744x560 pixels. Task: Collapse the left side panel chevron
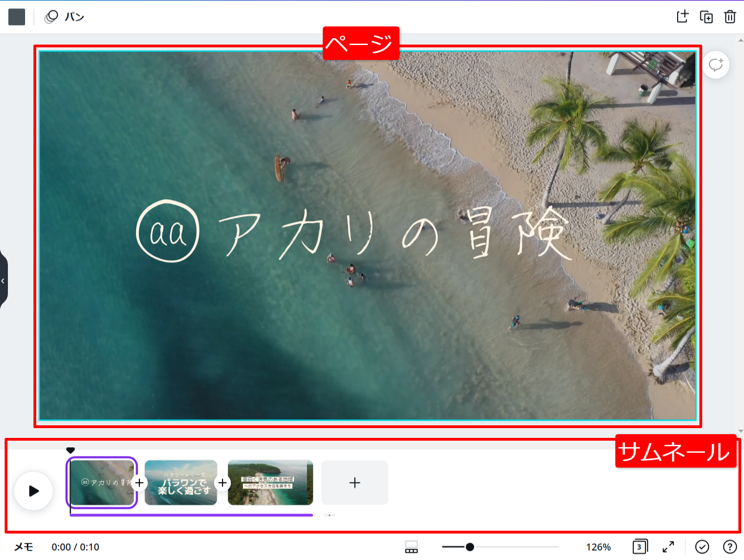(x=3, y=280)
